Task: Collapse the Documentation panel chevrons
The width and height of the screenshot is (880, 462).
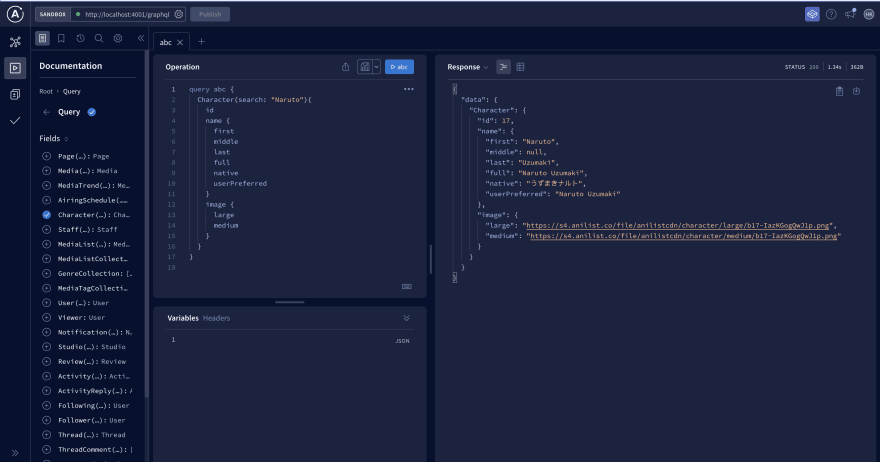Action: coord(141,38)
